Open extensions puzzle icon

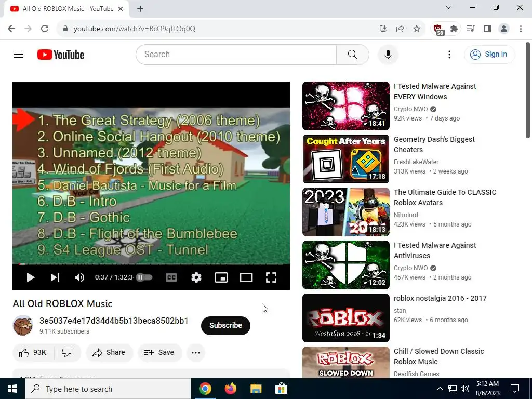tap(454, 29)
